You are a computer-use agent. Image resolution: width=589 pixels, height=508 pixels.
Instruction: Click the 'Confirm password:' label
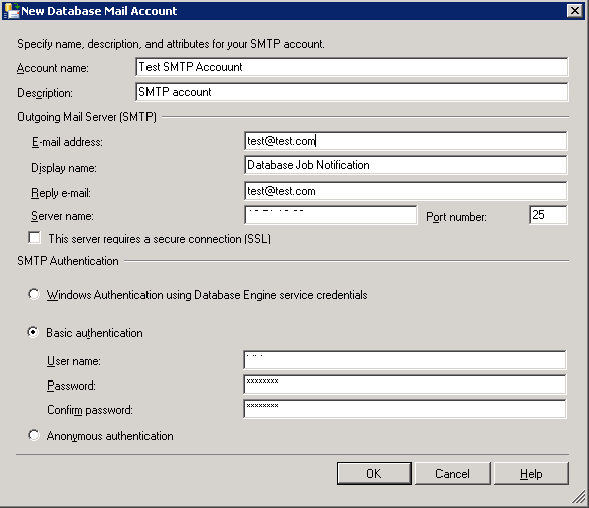(90, 410)
